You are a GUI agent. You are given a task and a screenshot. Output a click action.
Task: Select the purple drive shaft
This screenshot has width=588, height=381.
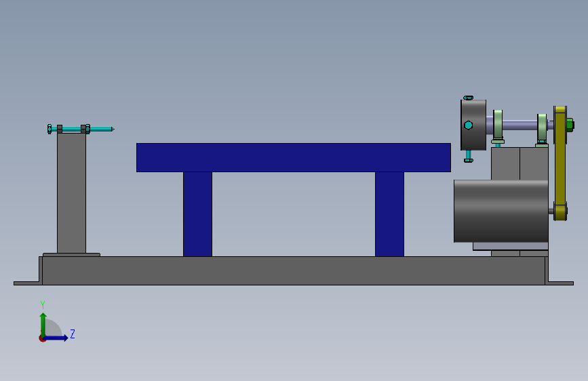pyautogui.click(x=520, y=125)
